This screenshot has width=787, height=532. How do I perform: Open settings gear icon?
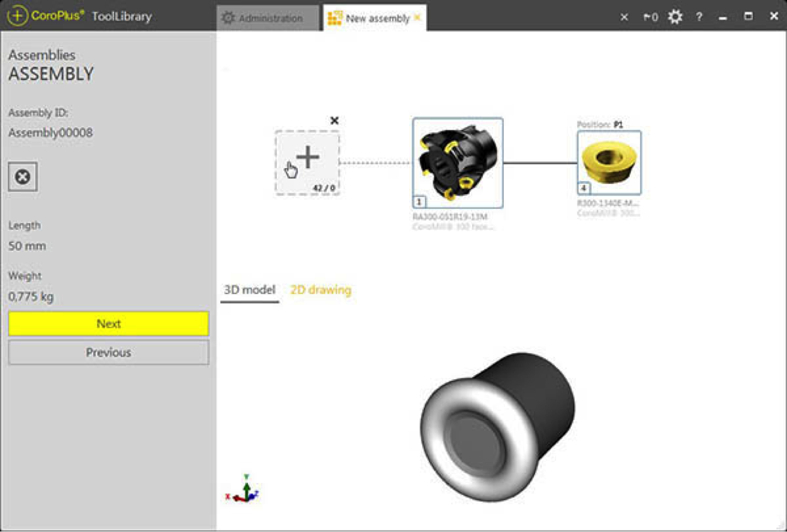point(675,17)
